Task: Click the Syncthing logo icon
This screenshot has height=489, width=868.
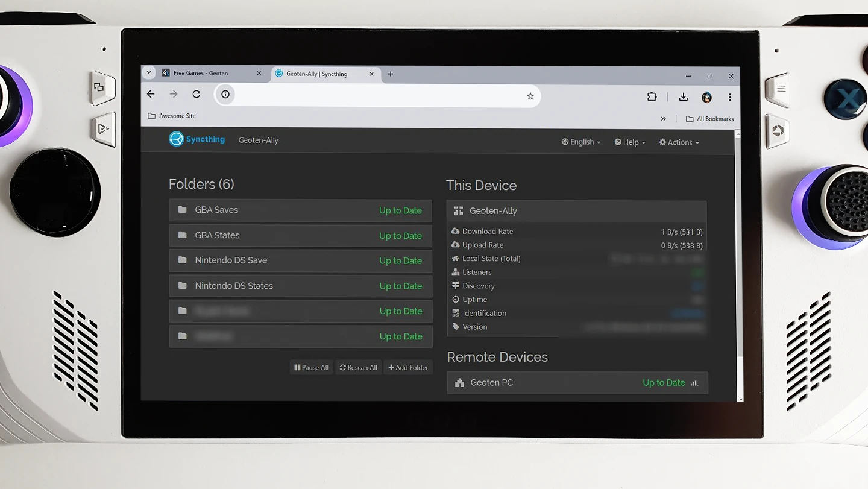Action: click(176, 139)
